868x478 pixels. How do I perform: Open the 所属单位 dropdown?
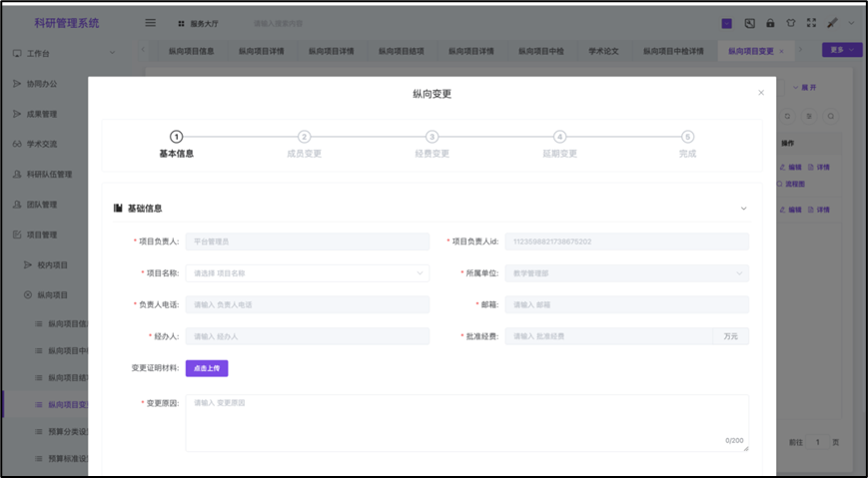[x=626, y=273]
